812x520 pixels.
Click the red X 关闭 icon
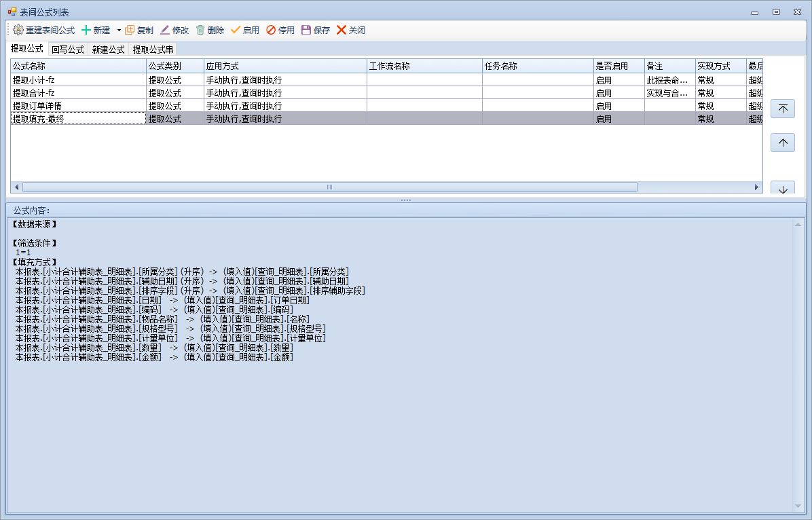342,30
